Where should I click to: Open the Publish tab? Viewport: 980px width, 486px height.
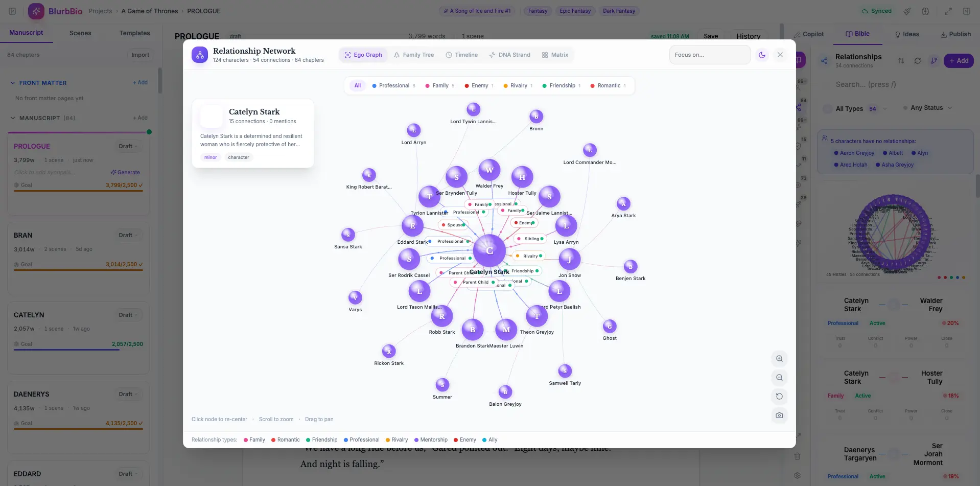955,34
